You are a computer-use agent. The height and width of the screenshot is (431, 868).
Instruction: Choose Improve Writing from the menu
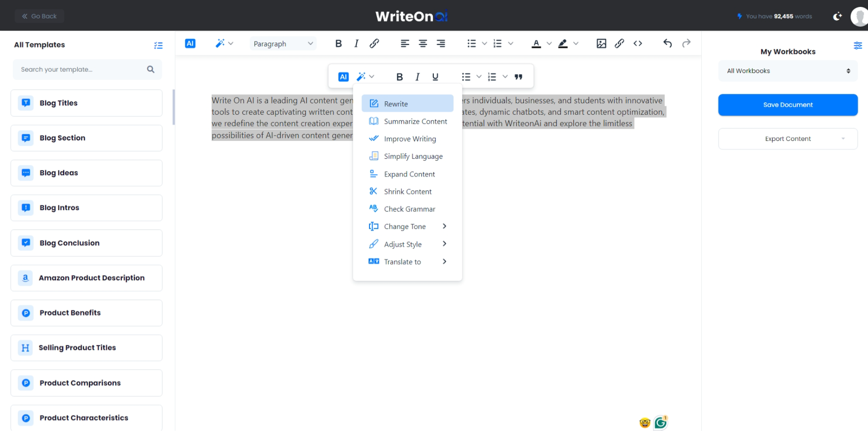[x=408, y=139]
